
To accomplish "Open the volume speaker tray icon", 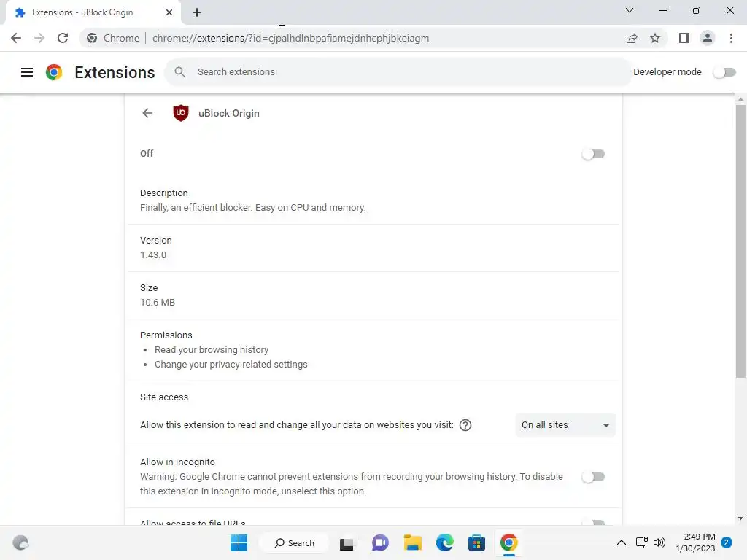I will point(659,542).
